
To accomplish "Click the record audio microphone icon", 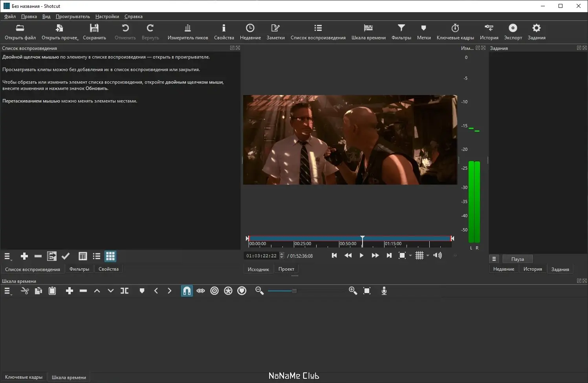I will pos(384,291).
